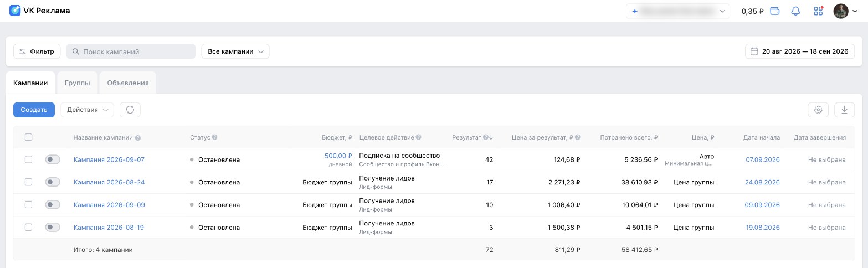
Task: Click the Авто price cell
Action: [x=707, y=156]
